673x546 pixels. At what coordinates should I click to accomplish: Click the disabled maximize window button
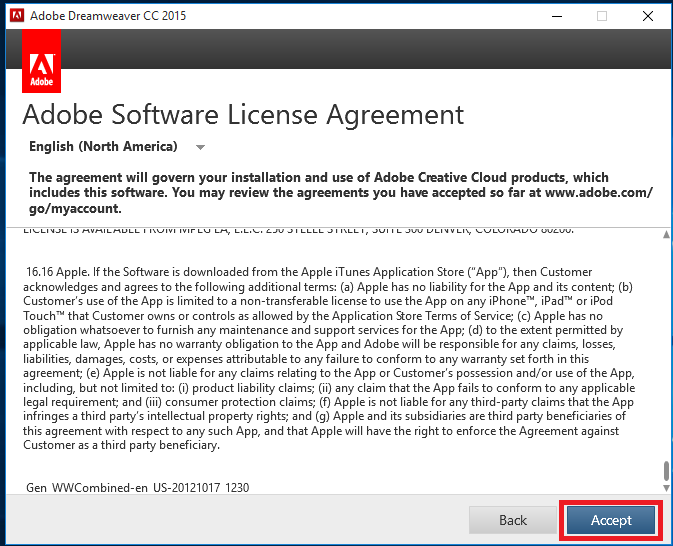click(x=602, y=16)
